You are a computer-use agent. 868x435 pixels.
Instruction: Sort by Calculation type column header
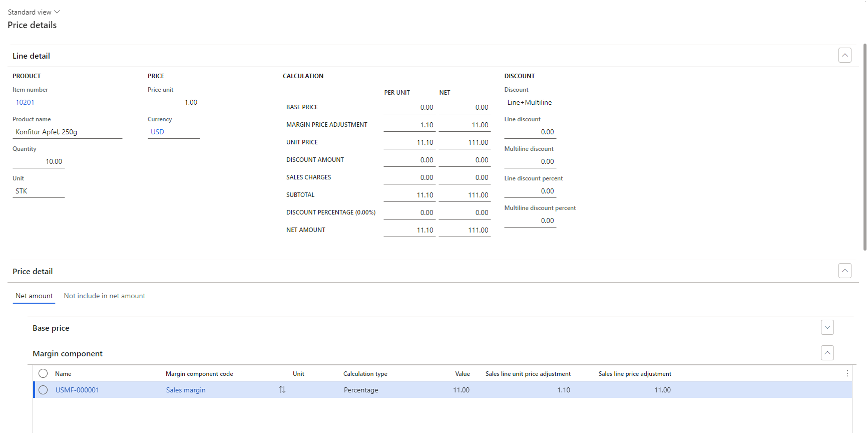pyautogui.click(x=365, y=374)
